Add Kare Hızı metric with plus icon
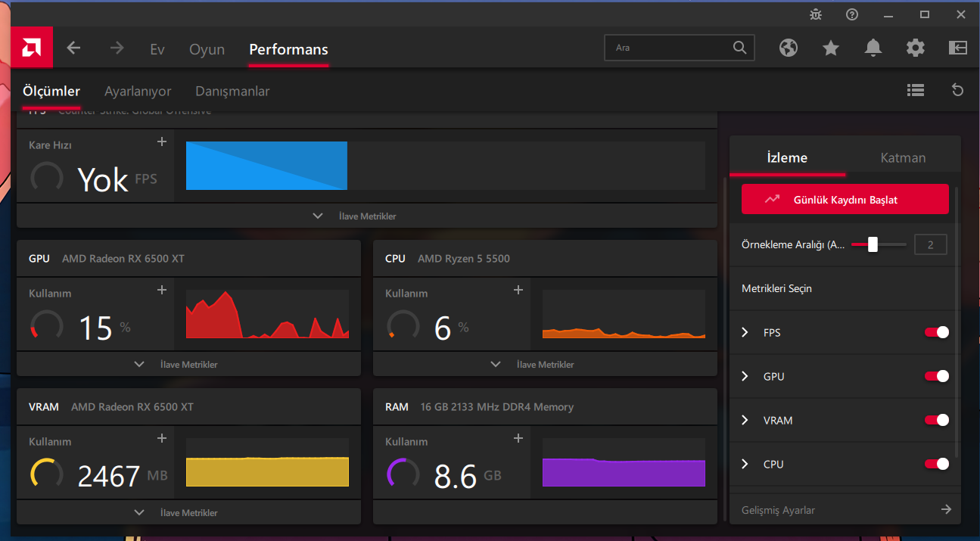The height and width of the screenshot is (541, 980). click(161, 141)
